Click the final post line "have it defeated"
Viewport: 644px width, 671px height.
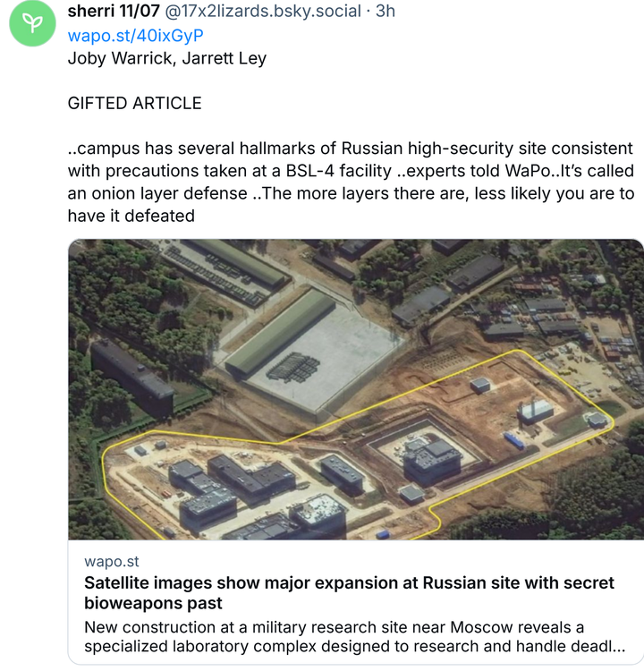[131, 216]
